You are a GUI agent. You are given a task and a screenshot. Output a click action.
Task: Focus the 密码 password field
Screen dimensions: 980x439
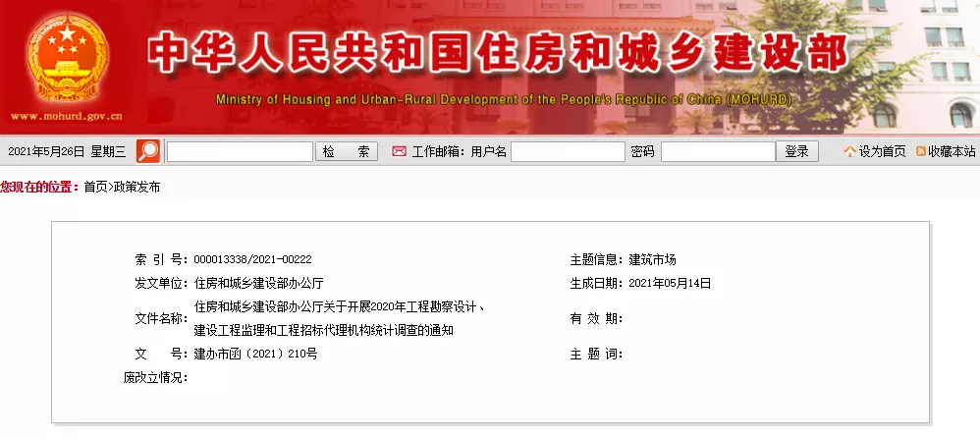coord(718,152)
